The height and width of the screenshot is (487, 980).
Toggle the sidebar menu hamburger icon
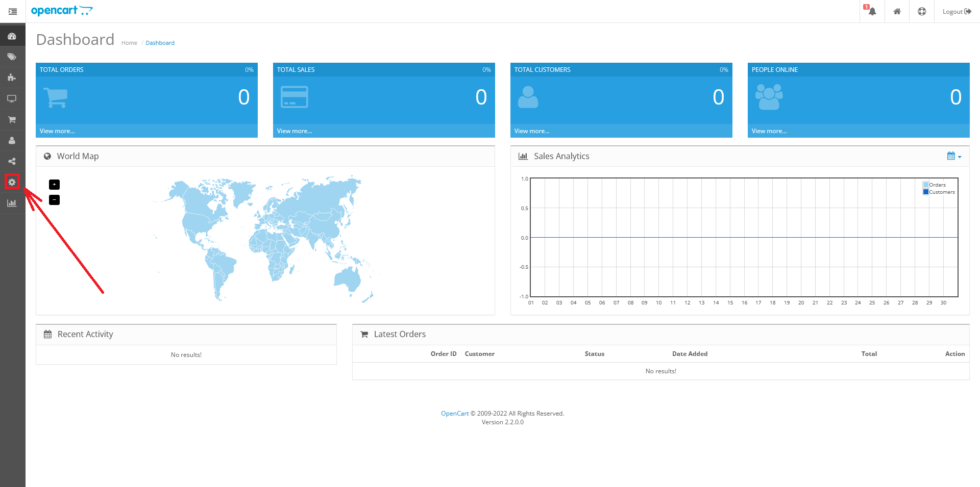[x=13, y=11]
